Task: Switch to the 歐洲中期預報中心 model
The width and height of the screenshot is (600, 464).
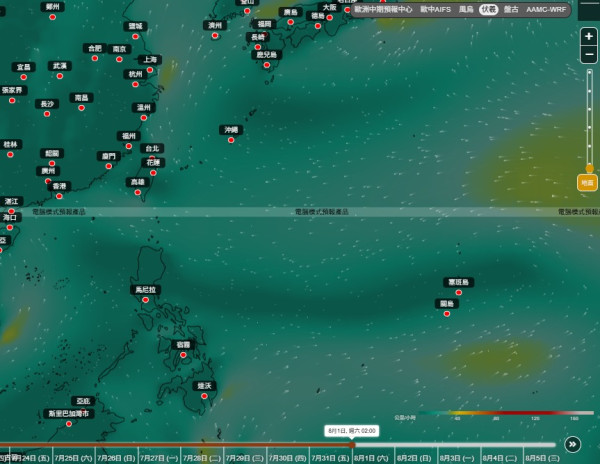Action: [383, 9]
